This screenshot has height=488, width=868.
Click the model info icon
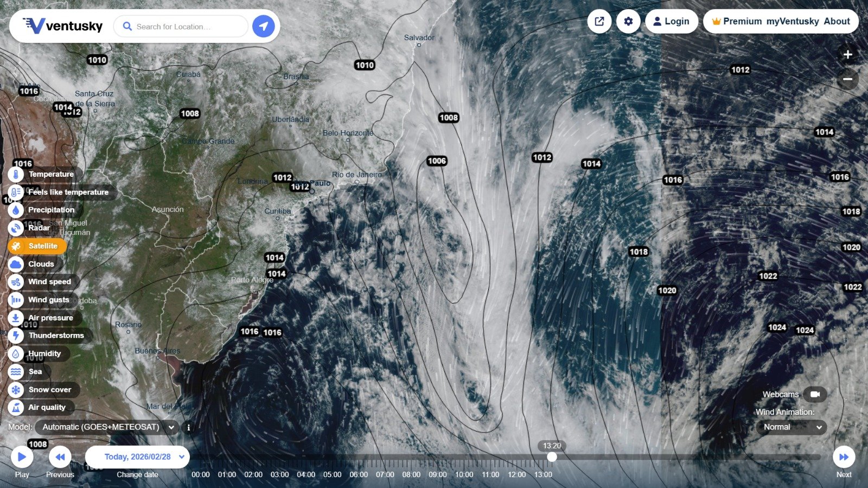click(189, 427)
